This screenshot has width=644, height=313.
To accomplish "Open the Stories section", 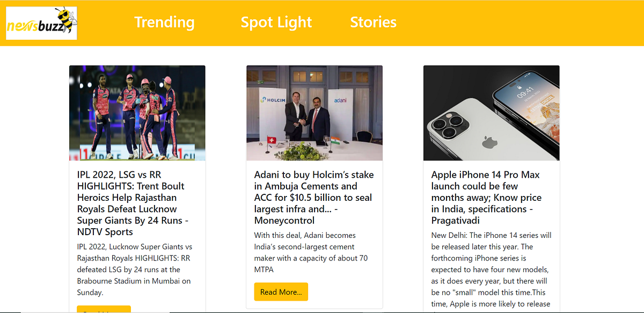I will 373,23.
